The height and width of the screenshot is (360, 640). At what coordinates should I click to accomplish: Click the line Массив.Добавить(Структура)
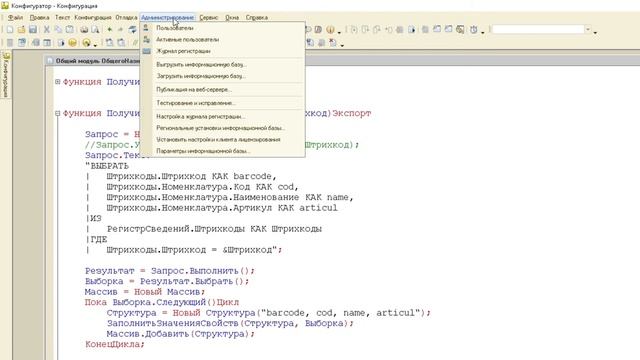point(181,334)
